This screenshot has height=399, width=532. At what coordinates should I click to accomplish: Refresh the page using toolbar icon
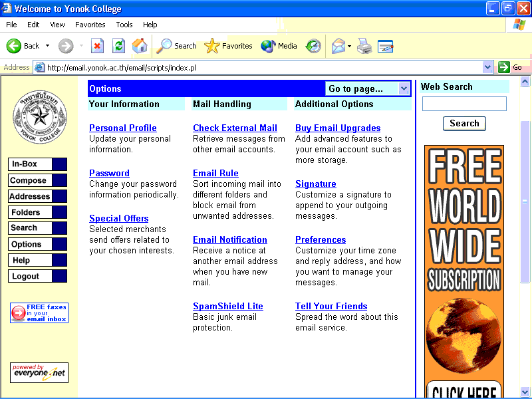[x=118, y=46]
